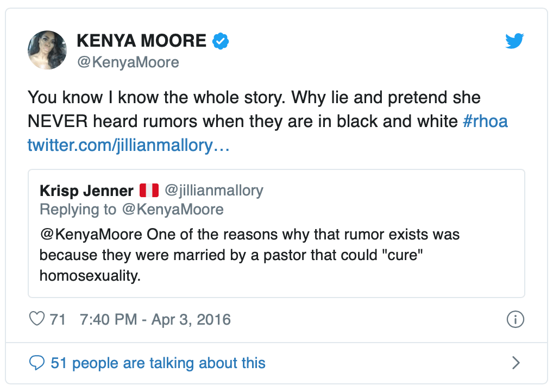553x392 pixels.
Task: Open the tweet info circle icon
Action: pos(514,319)
